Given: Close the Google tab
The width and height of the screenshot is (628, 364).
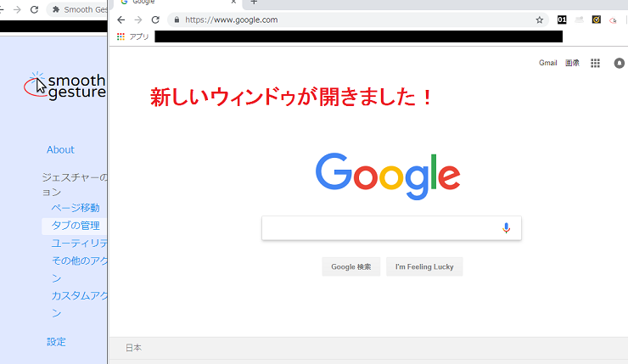Looking at the screenshot, I should (233, 2).
